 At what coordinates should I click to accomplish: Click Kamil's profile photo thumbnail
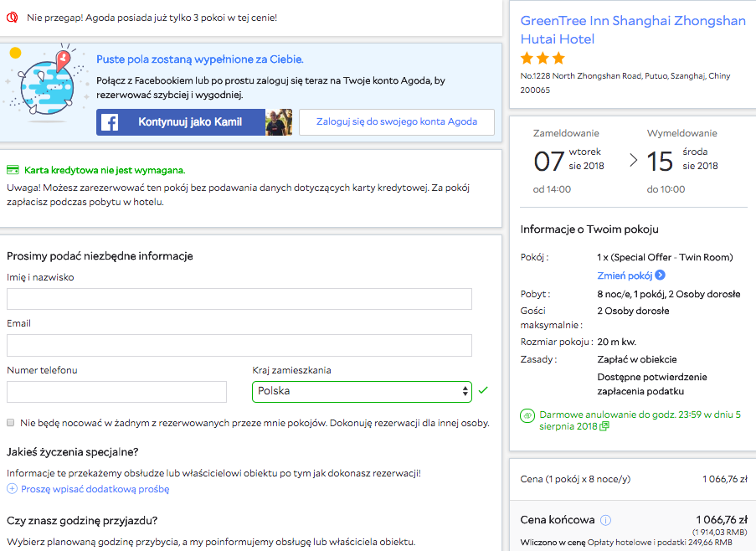pyautogui.click(x=279, y=122)
